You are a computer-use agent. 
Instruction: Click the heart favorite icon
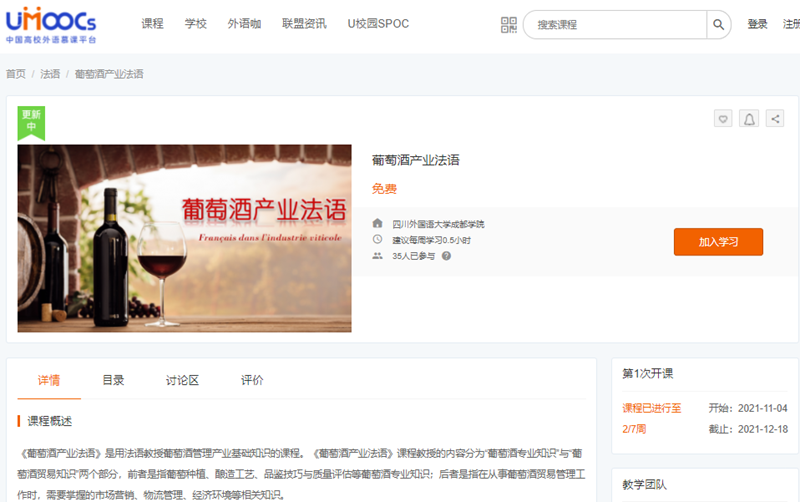[723, 119]
